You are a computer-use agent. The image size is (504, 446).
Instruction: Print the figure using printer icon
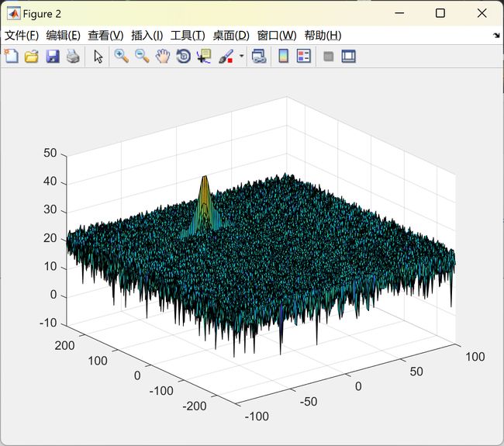[x=73, y=57]
